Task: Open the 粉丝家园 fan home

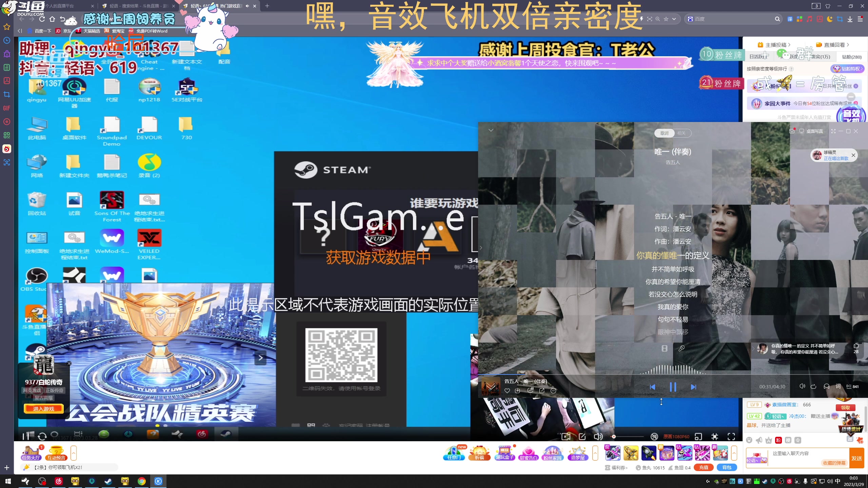Action: coord(553,453)
